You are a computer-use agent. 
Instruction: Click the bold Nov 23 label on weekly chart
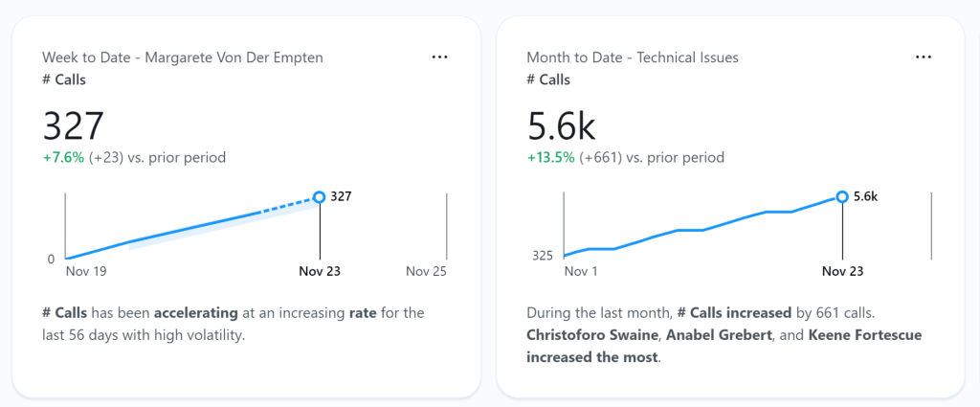point(320,271)
